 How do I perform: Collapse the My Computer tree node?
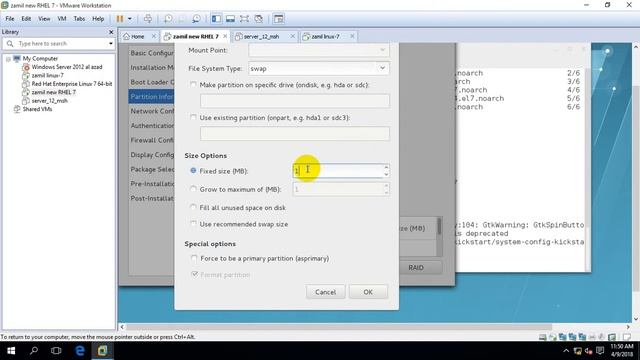pos(8,59)
